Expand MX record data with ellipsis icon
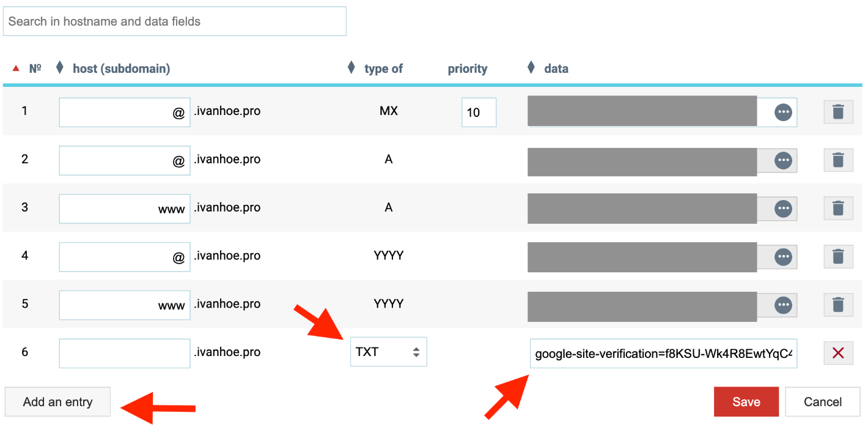Image resolution: width=868 pixels, height=427 pixels. (783, 112)
